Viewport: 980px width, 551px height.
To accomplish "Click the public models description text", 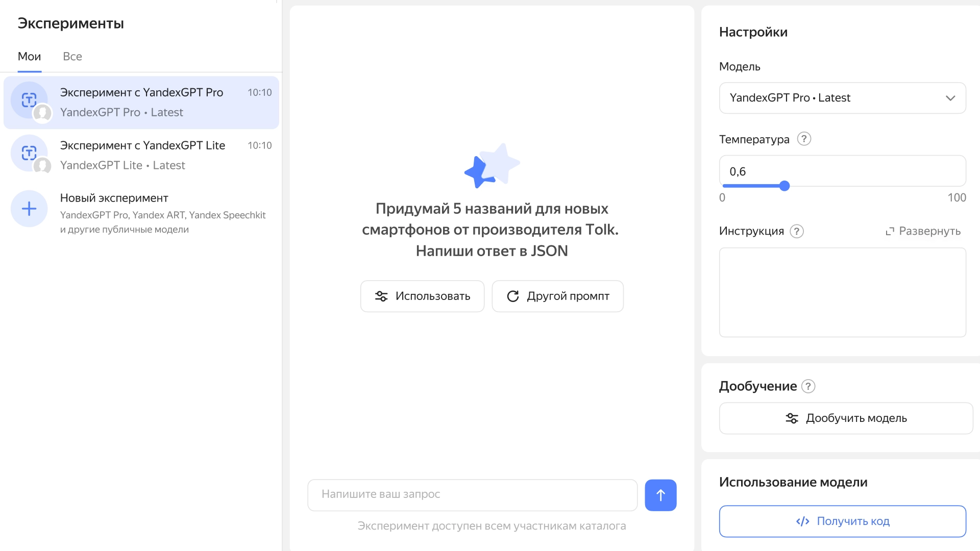I will (163, 222).
